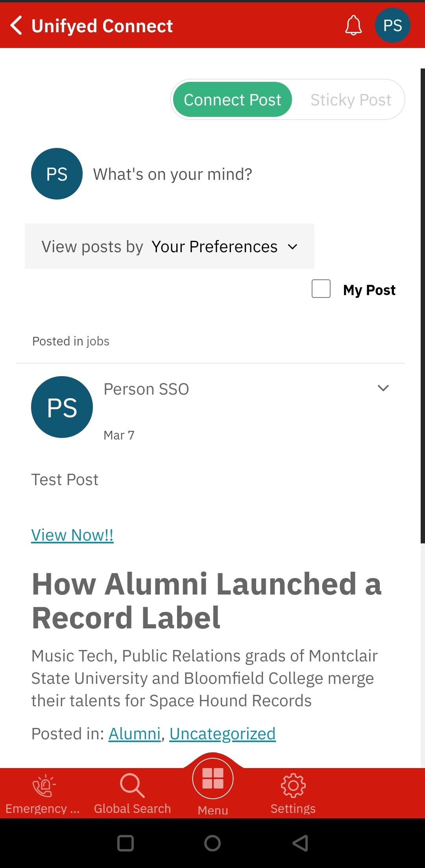Open the Settings gear icon
Screen dimensions: 425x868
click(293, 785)
